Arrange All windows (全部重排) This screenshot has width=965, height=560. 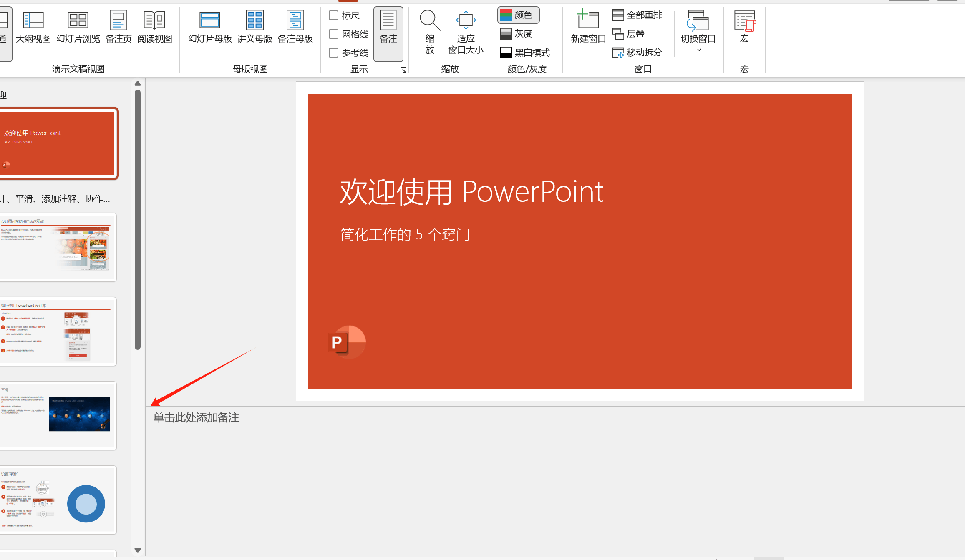tap(637, 15)
